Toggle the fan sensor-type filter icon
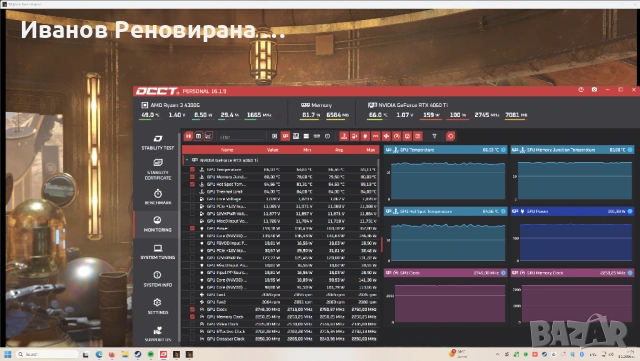Image resolution: width=640 pixels, height=361 pixels. click(386, 136)
